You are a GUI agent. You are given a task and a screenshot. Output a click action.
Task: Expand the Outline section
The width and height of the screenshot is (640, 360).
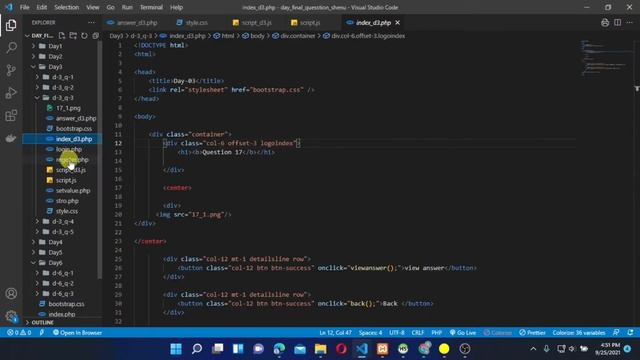42,322
